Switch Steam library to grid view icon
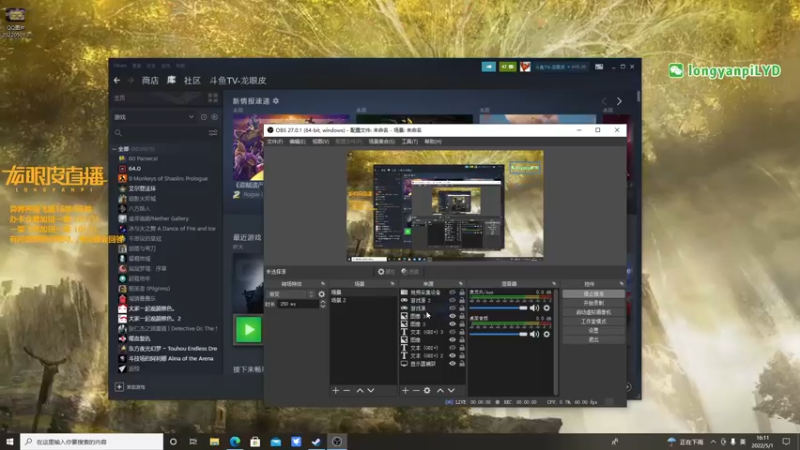The image size is (800, 450). pyautogui.click(x=213, y=97)
